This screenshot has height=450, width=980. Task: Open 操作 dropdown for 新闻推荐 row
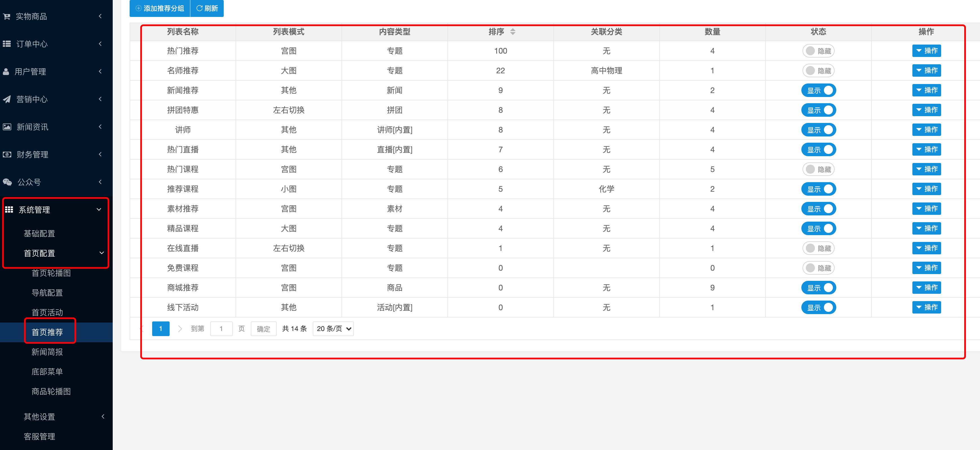click(926, 90)
